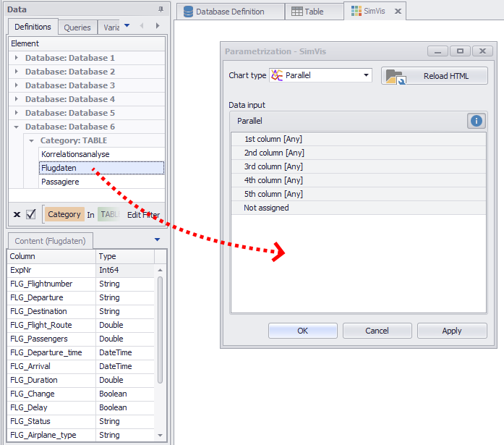
Task: Toggle the filter enabled checkbox
Action: (x=30, y=214)
